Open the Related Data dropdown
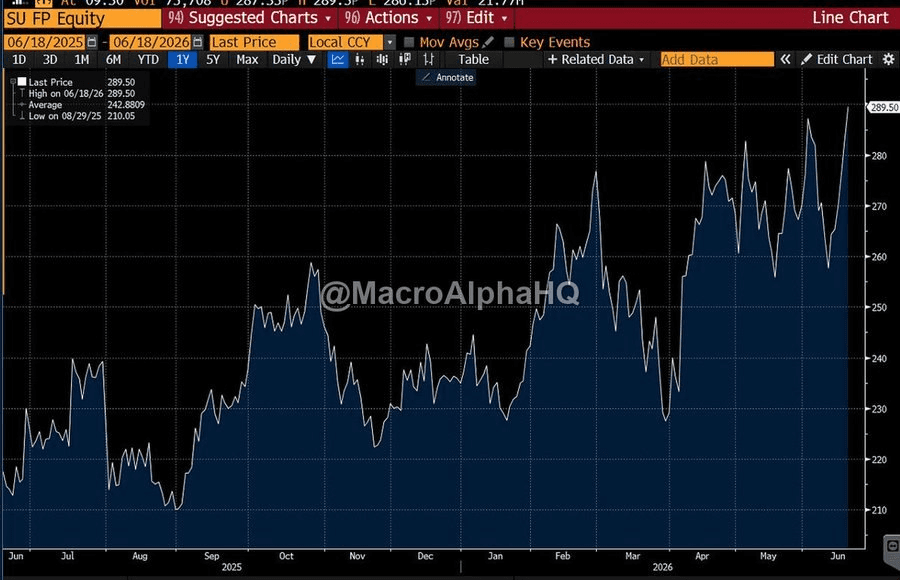The height and width of the screenshot is (580, 900). [596, 59]
